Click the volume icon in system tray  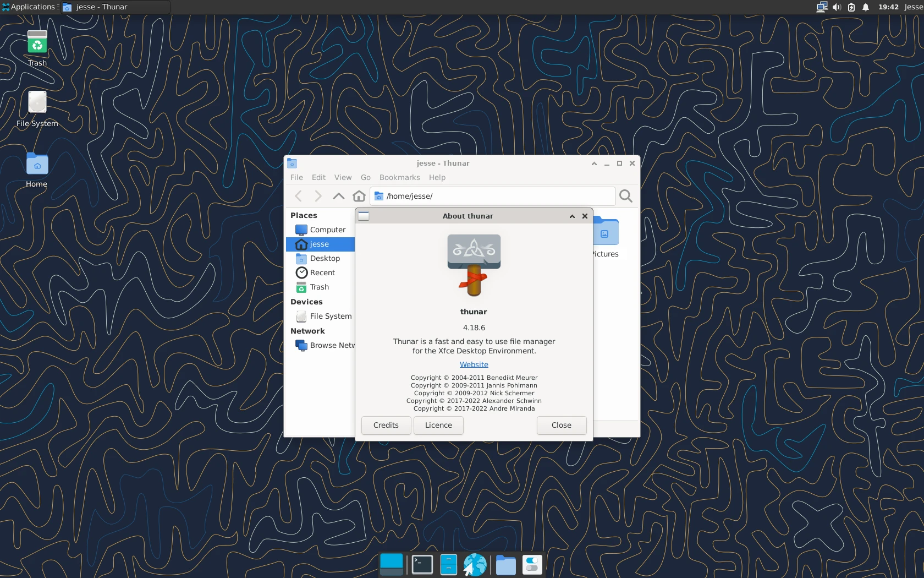pos(837,7)
